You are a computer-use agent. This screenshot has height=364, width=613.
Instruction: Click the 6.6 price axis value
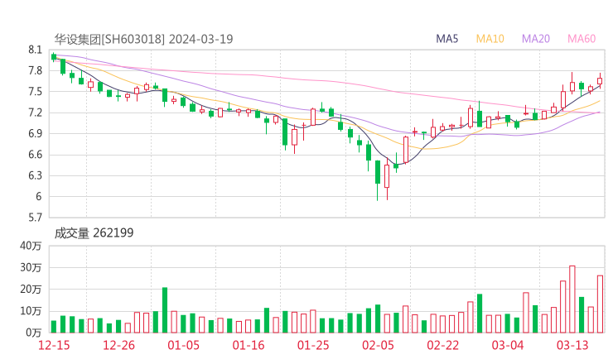click(x=35, y=155)
